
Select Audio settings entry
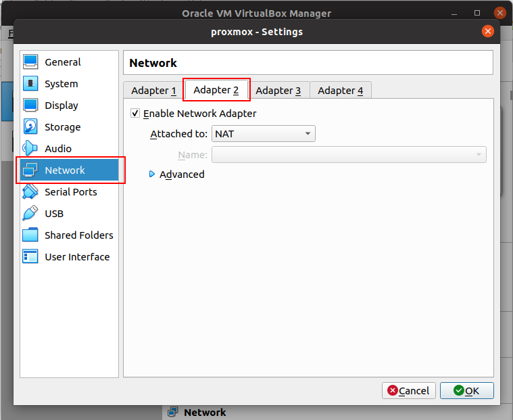[x=70, y=148]
